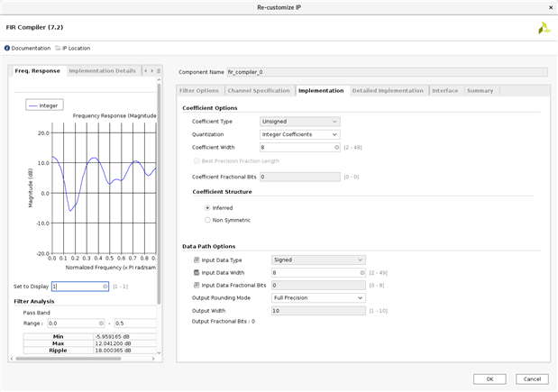
Task: Open the Coefficient Type dropdown
Action: click(299, 122)
